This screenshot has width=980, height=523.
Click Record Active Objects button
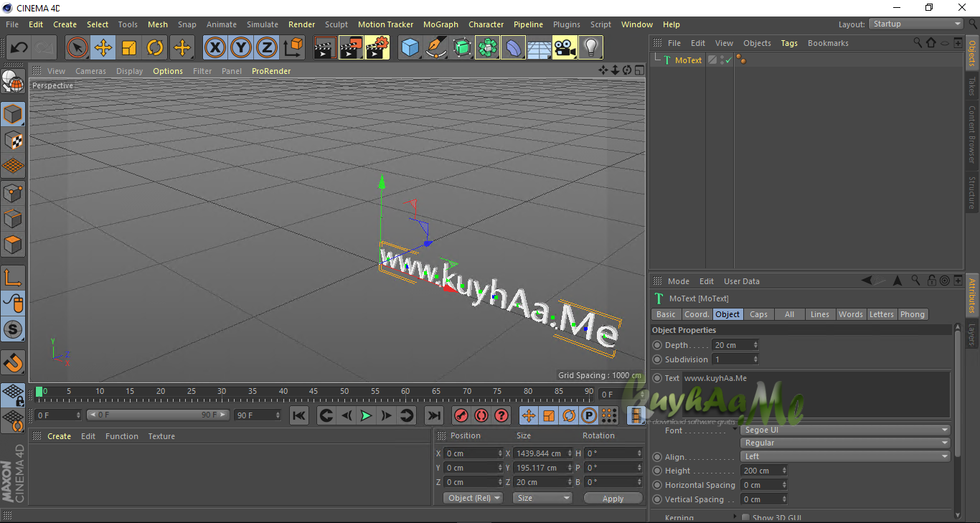coord(461,415)
